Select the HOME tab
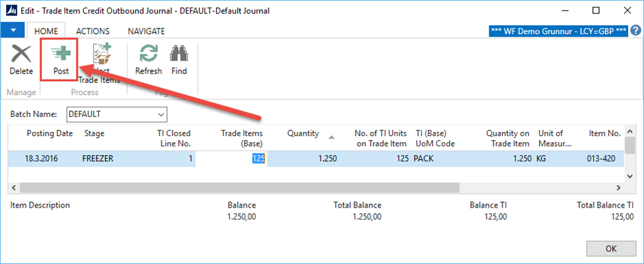The image size is (644, 264). coord(46,31)
